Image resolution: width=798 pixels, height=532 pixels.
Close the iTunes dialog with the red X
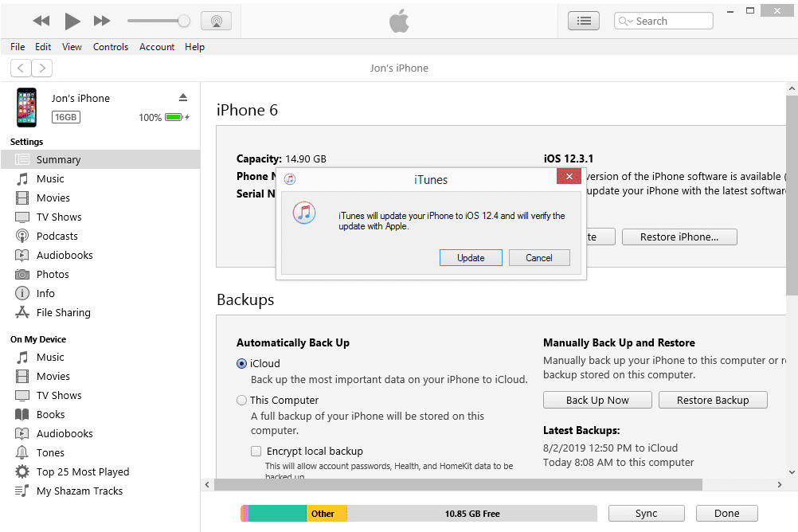point(569,176)
